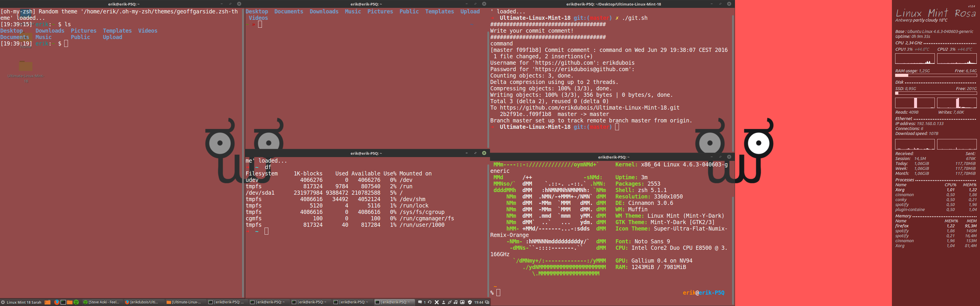Launch Firefox from the panel launcher
The image size is (980, 306).
pos(57,302)
